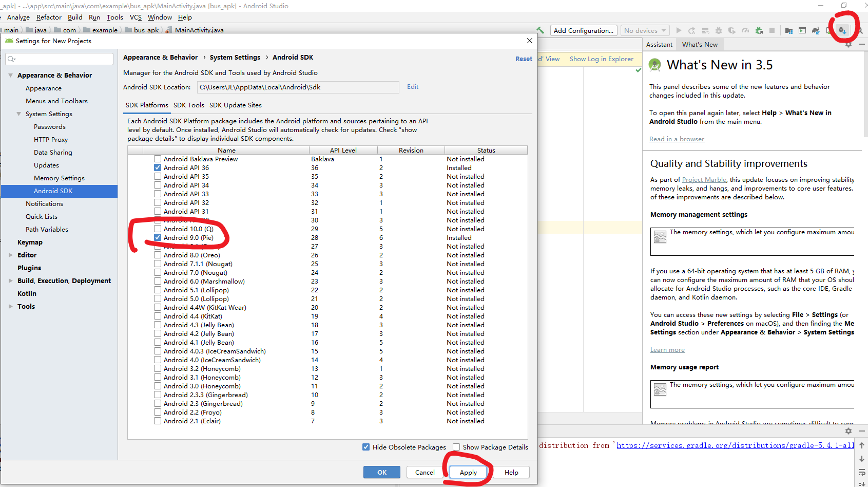Click the Android SDK Location path field
868x487 pixels.
click(298, 87)
